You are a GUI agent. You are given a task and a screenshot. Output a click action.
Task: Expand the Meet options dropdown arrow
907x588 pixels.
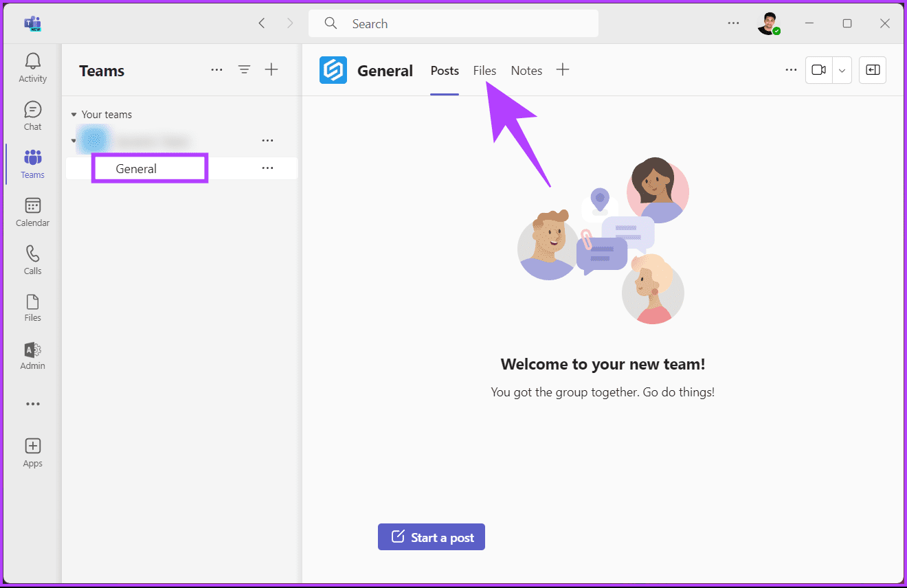842,70
